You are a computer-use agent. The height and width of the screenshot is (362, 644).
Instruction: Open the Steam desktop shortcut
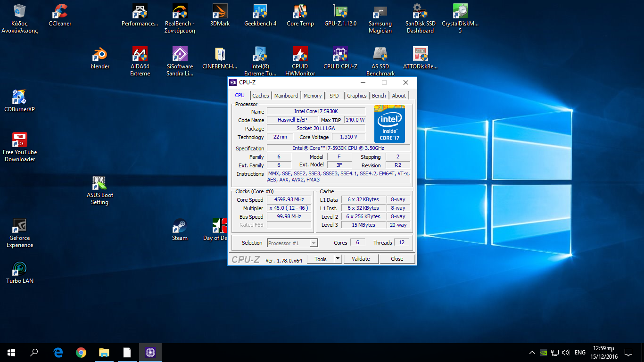pyautogui.click(x=180, y=230)
